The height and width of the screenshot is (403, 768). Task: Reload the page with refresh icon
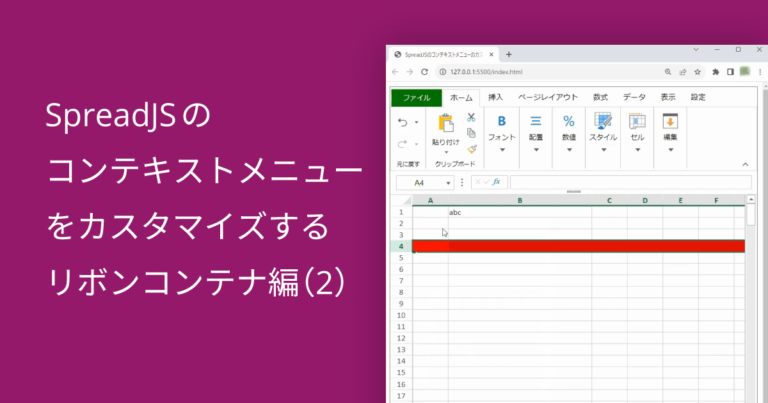coord(425,72)
